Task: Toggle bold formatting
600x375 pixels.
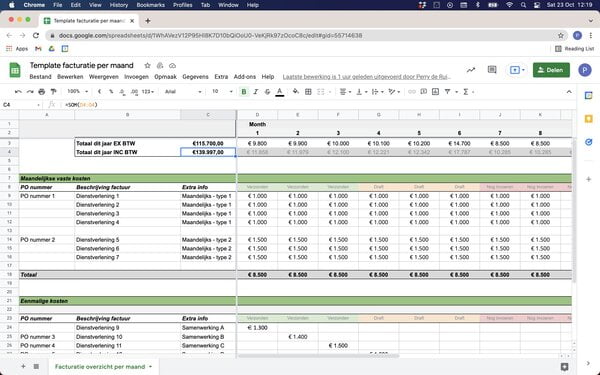Action: pos(244,92)
